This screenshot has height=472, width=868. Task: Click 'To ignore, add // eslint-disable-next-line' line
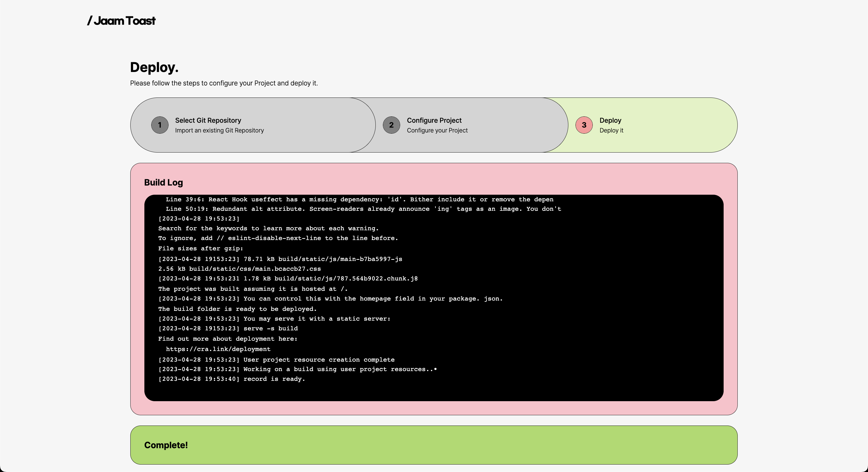pos(278,238)
